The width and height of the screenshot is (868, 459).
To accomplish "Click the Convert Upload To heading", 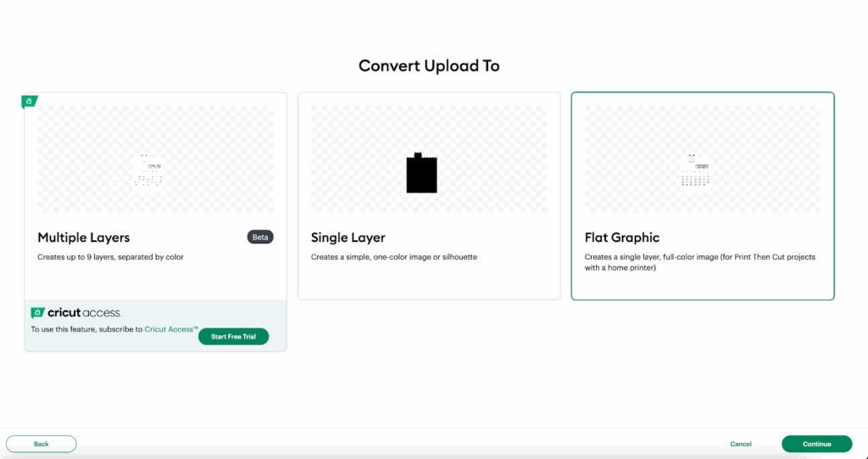I will [429, 66].
